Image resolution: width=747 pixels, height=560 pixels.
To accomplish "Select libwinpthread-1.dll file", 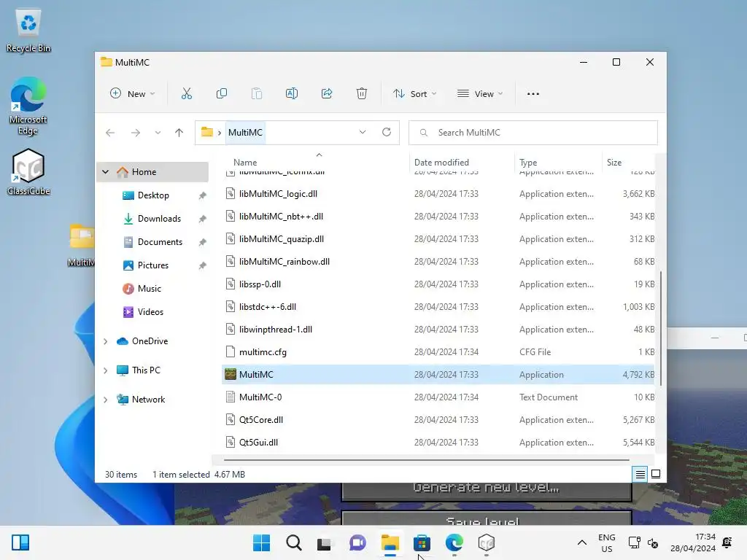I will (438, 330).
